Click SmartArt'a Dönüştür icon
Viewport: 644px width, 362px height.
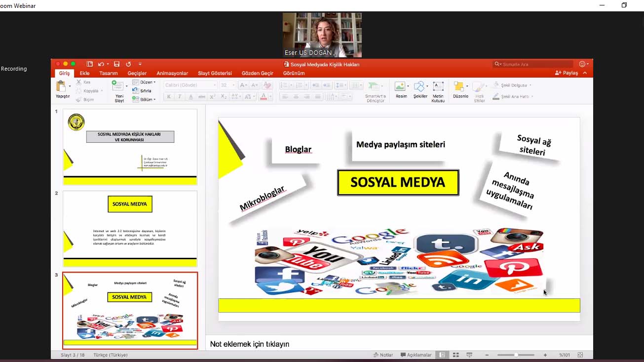point(375,86)
